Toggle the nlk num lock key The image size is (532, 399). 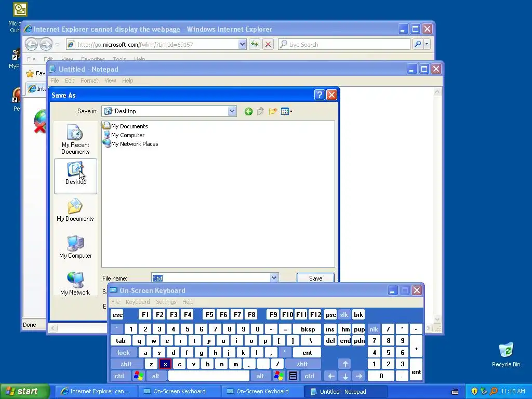click(x=374, y=329)
